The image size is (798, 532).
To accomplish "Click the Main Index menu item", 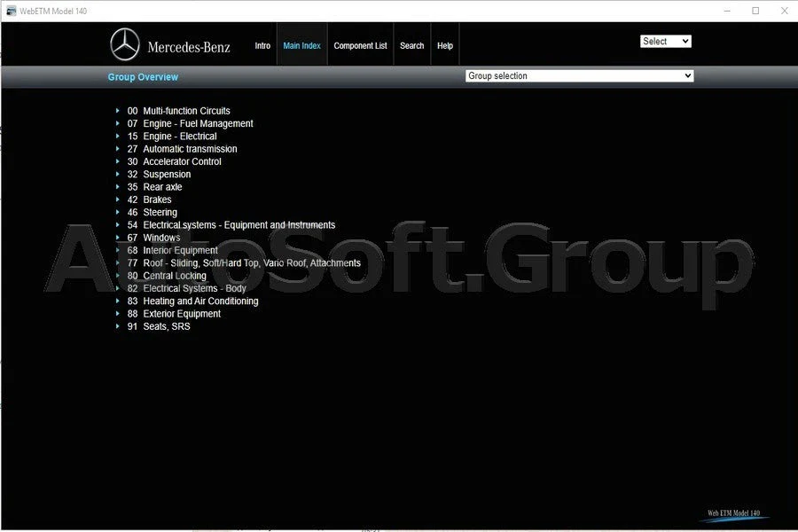I will click(x=301, y=44).
